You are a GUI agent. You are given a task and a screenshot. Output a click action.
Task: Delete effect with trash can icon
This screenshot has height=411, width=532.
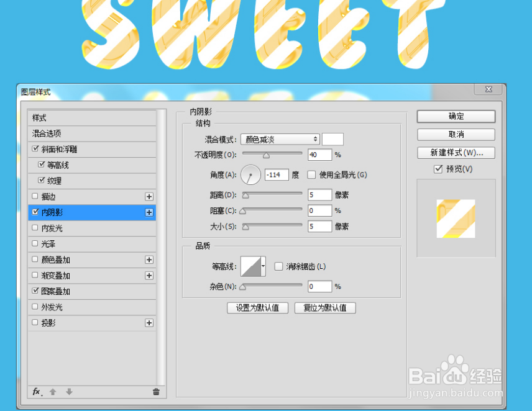click(156, 392)
